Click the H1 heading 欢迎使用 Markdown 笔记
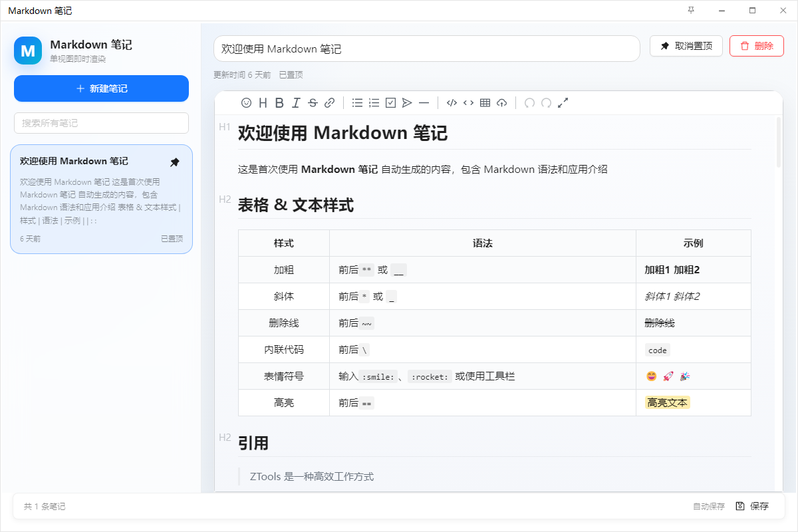Viewport: 798px width, 532px height. click(342, 133)
